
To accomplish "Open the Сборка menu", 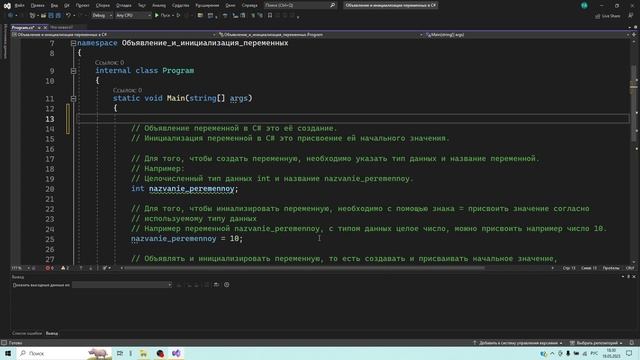I will pos(103,5).
